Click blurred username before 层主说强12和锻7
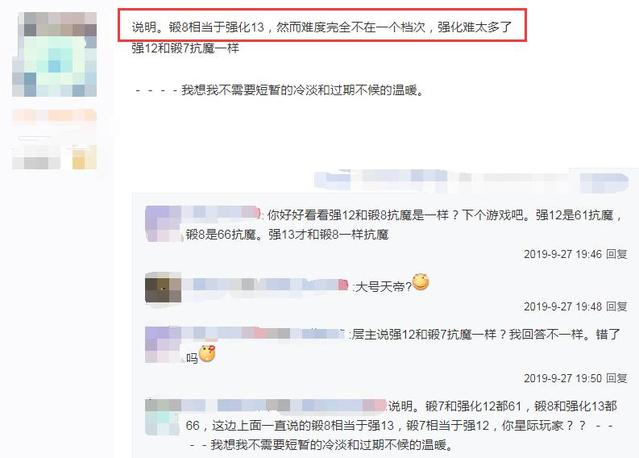 point(263,334)
